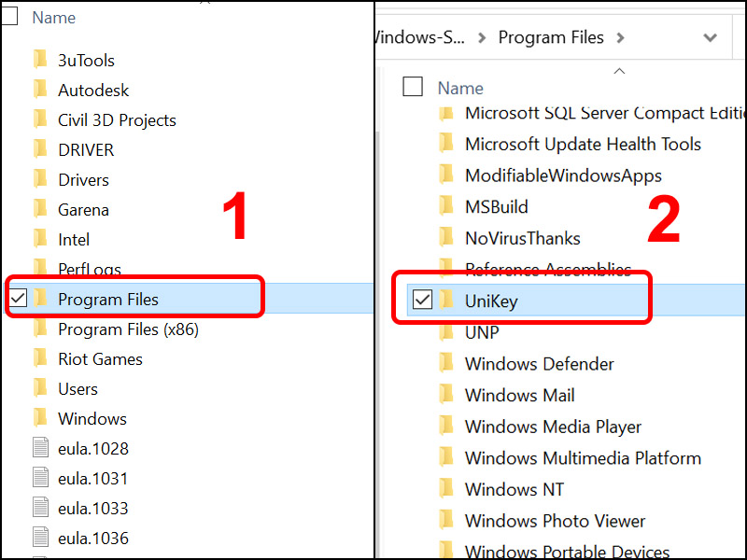The image size is (747, 560).
Task: Open the Riot Games folder
Action: (x=99, y=358)
